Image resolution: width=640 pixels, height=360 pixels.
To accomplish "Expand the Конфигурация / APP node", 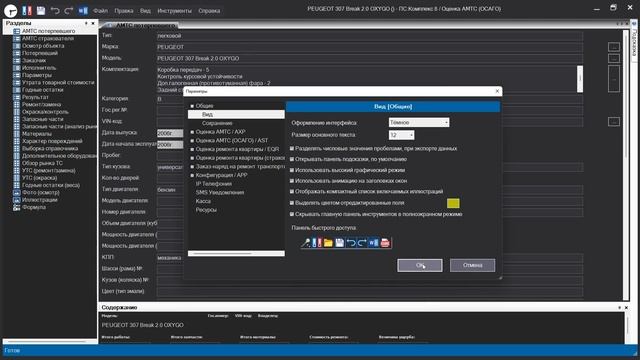I will pyautogui.click(x=192, y=175).
